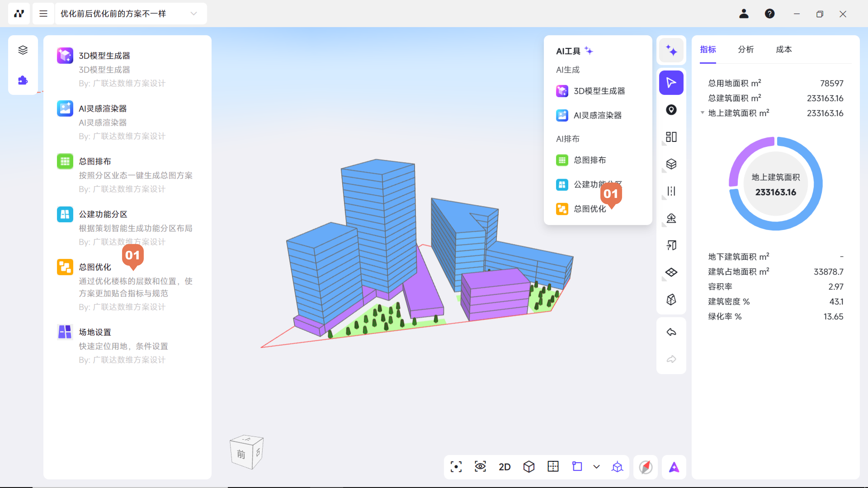Image resolution: width=868 pixels, height=488 pixels.
Task: Click the compass north icon
Action: click(x=646, y=467)
